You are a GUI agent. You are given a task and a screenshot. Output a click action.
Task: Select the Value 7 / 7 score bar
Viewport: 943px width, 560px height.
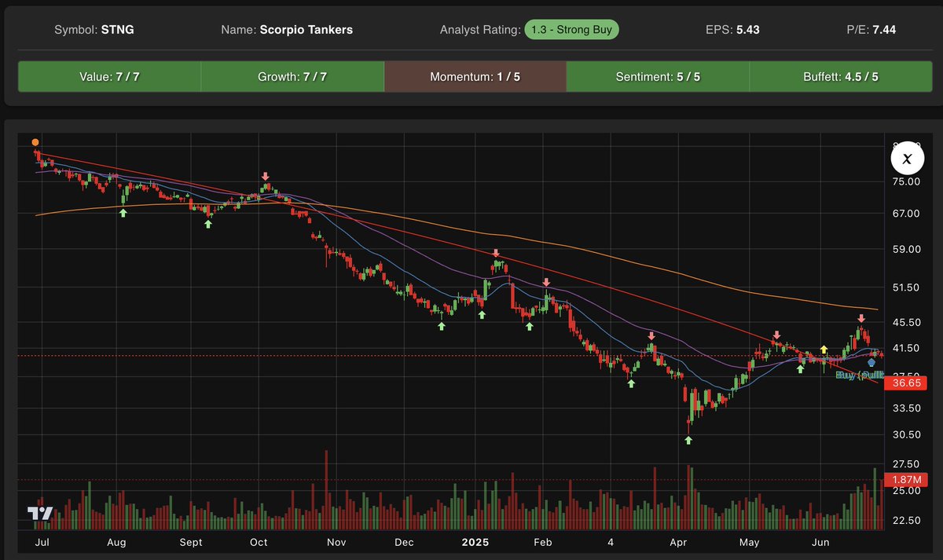coord(109,77)
